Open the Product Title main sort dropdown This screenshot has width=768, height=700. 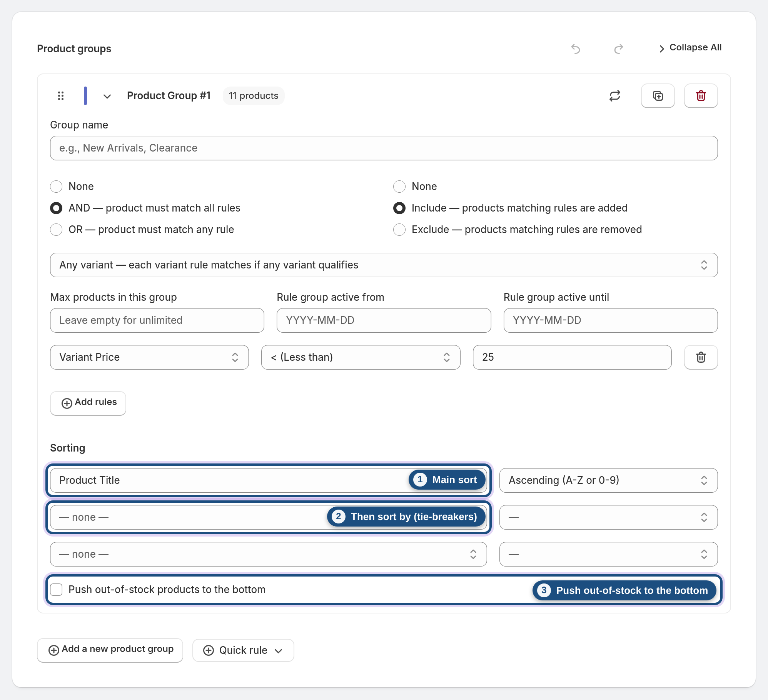point(268,480)
